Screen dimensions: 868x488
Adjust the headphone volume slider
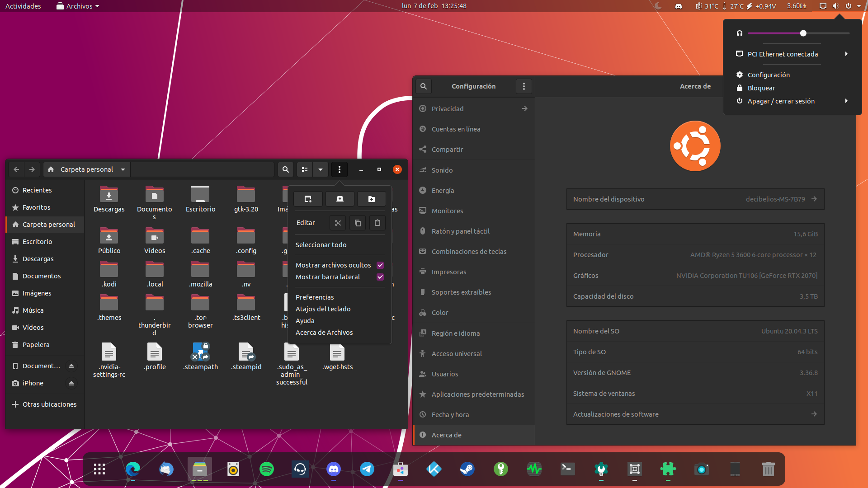(x=803, y=33)
